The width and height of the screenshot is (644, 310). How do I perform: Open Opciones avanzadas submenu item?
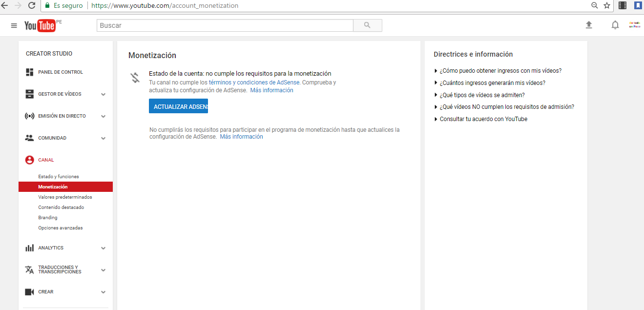click(61, 228)
